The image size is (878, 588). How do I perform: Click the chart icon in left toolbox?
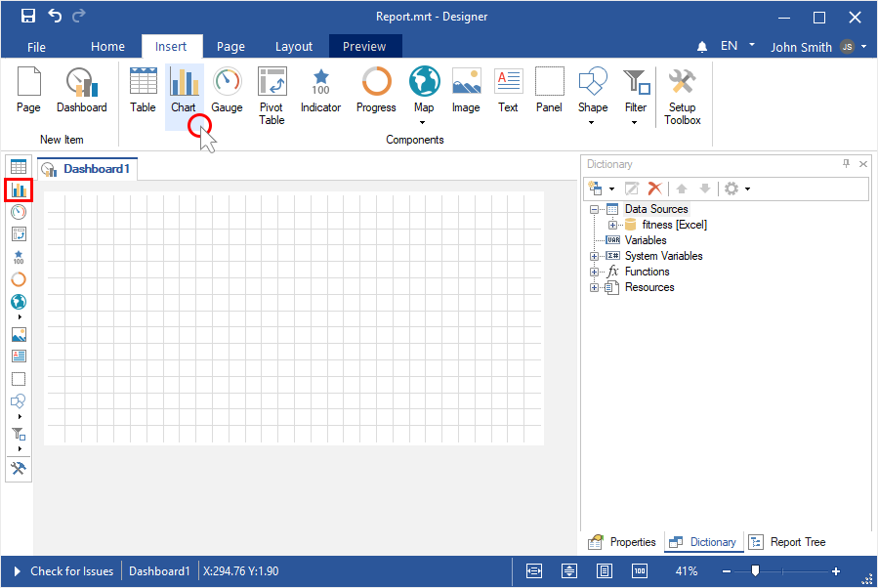19,189
